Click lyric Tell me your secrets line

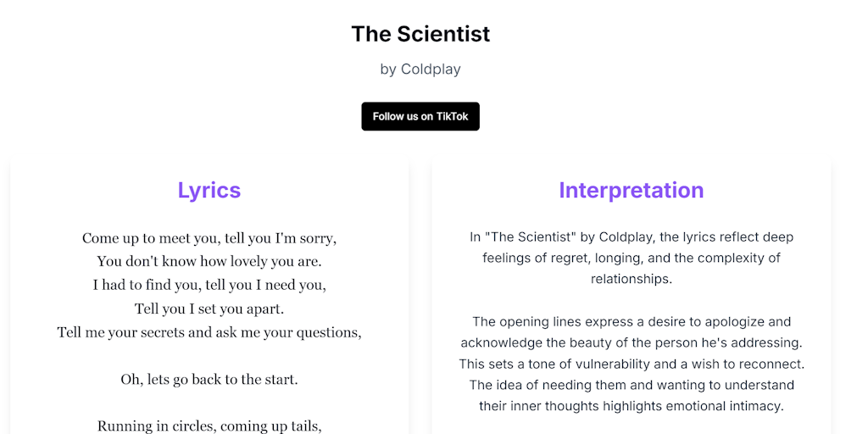pos(209,332)
